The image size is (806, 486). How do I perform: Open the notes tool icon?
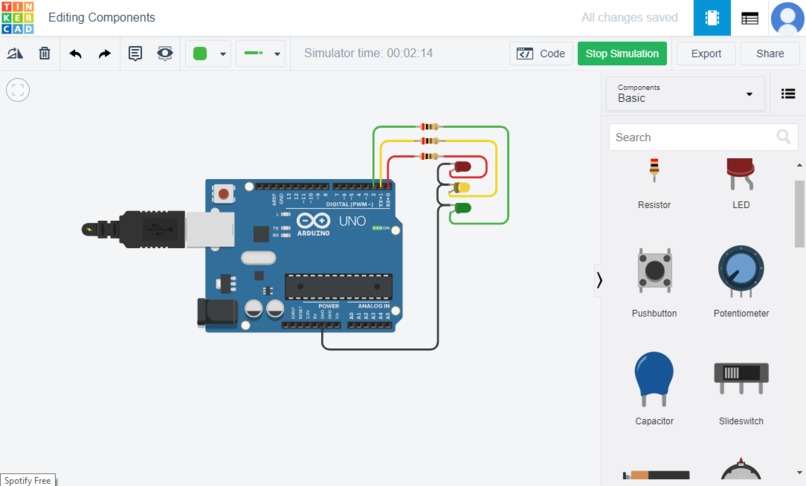tap(135, 53)
